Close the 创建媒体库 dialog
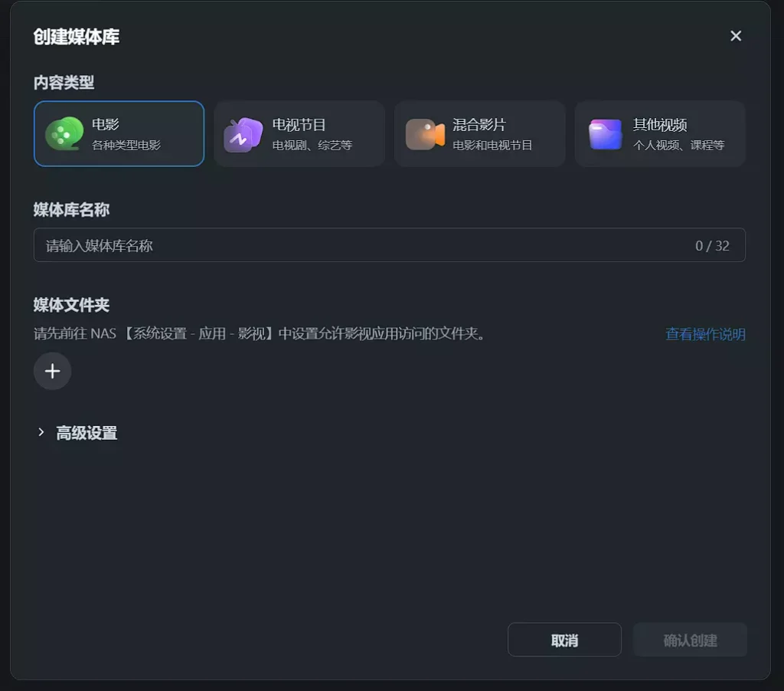Image resolution: width=784 pixels, height=691 pixels. click(736, 36)
